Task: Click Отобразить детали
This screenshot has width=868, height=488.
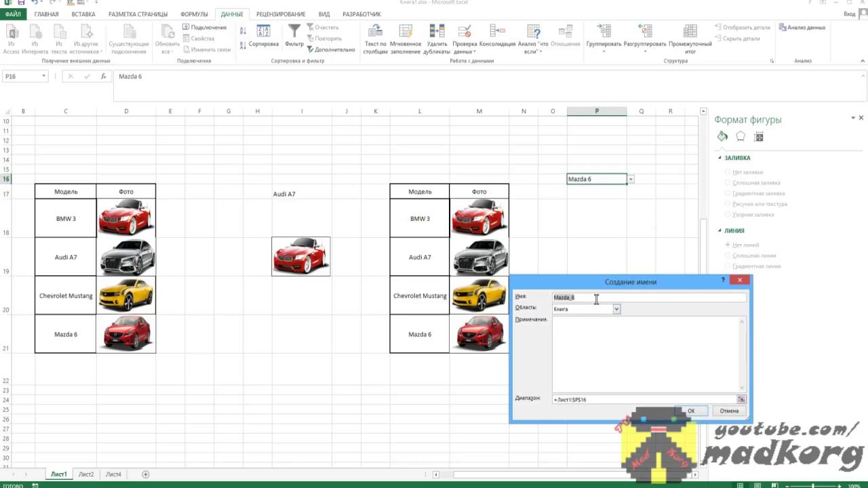Action: (742, 27)
